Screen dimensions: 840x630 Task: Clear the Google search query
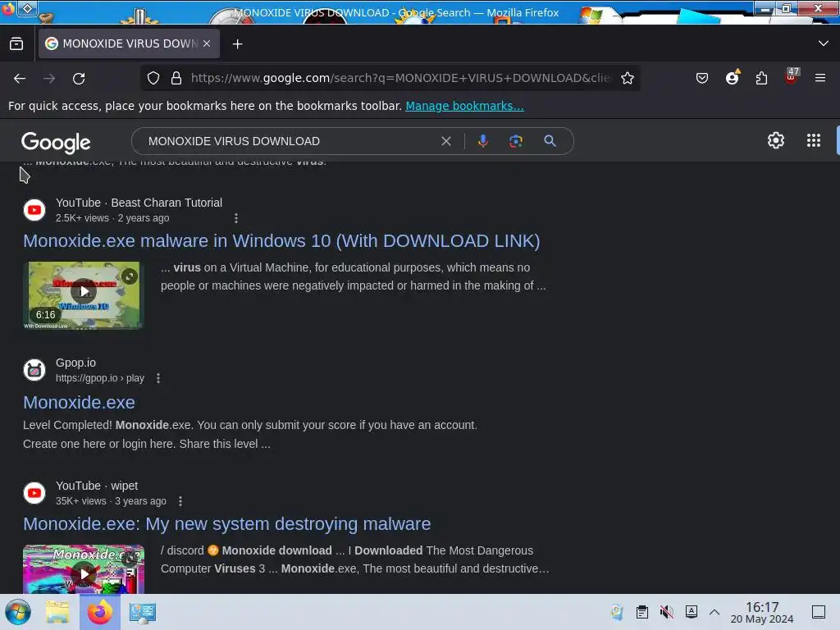[445, 141]
